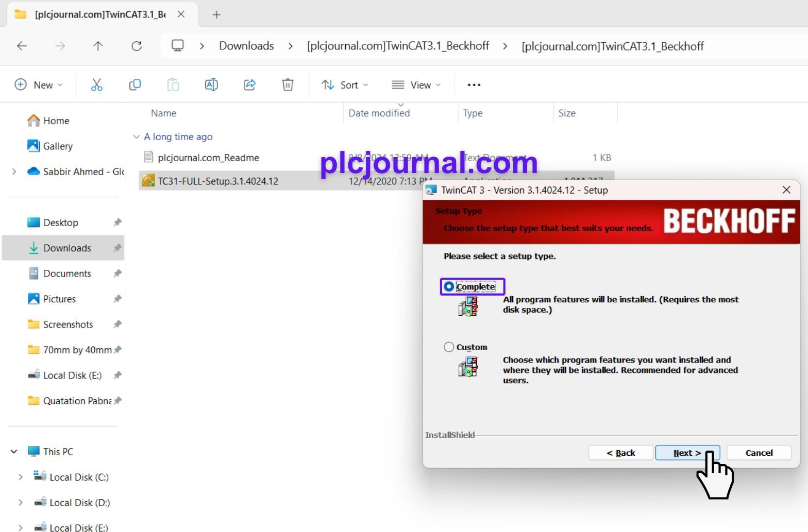The width and height of the screenshot is (808, 532).
Task: Collapse the This PC tree node
Action: (14, 452)
